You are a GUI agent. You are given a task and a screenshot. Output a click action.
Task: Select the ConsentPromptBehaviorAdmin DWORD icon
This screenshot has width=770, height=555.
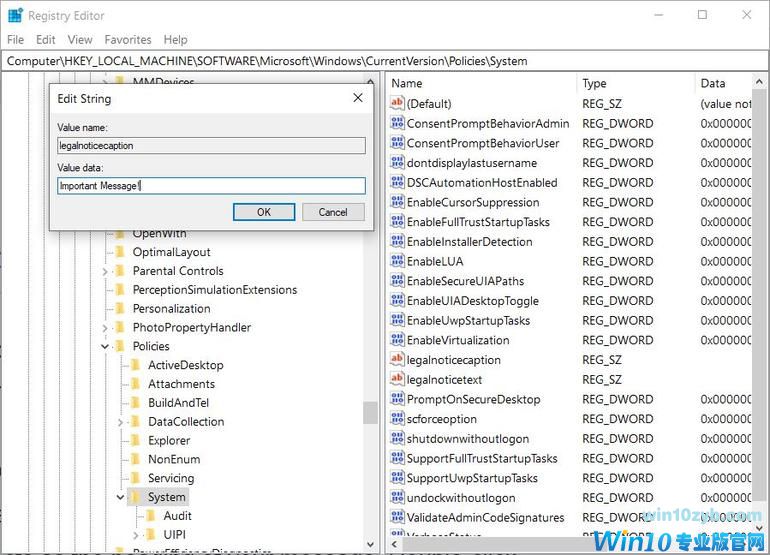tap(397, 123)
